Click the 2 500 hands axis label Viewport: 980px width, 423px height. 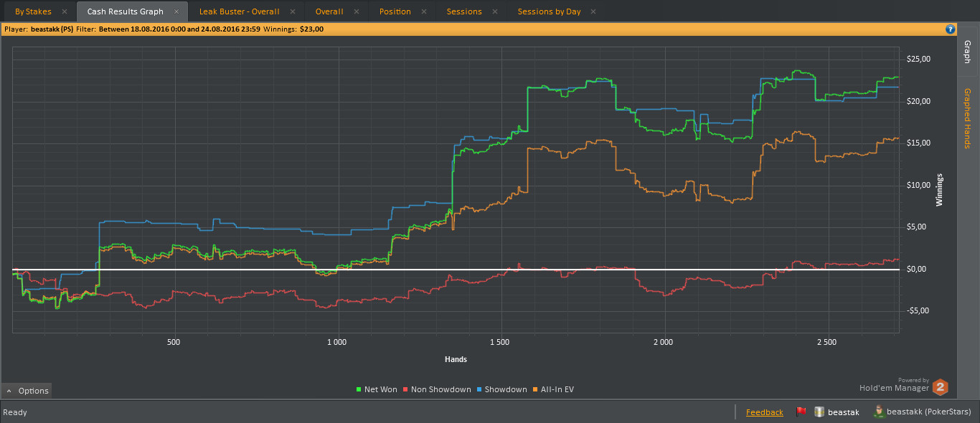point(826,342)
